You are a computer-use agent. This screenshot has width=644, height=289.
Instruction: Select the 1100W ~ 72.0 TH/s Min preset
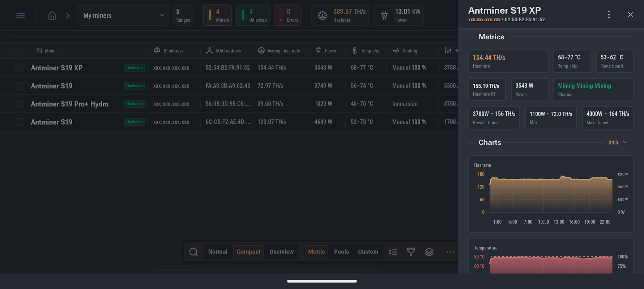pyautogui.click(x=551, y=118)
